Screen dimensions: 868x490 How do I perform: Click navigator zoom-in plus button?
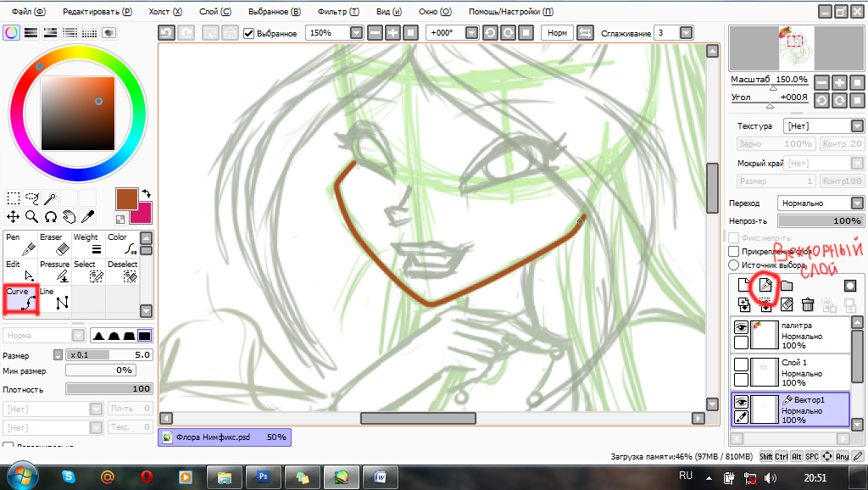tap(839, 83)
